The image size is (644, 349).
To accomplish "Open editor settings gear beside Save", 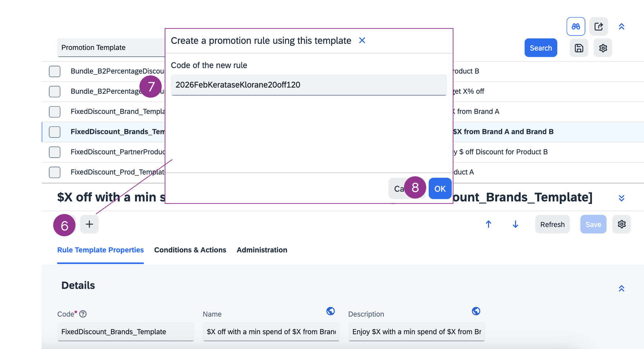I will pyautogui.click(x=621, y=224).
